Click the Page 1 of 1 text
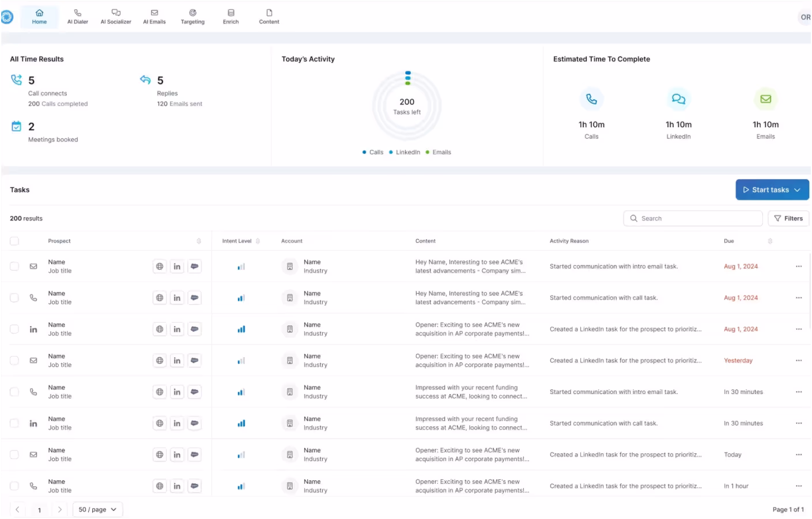812x519 pixels. point(788,509)
